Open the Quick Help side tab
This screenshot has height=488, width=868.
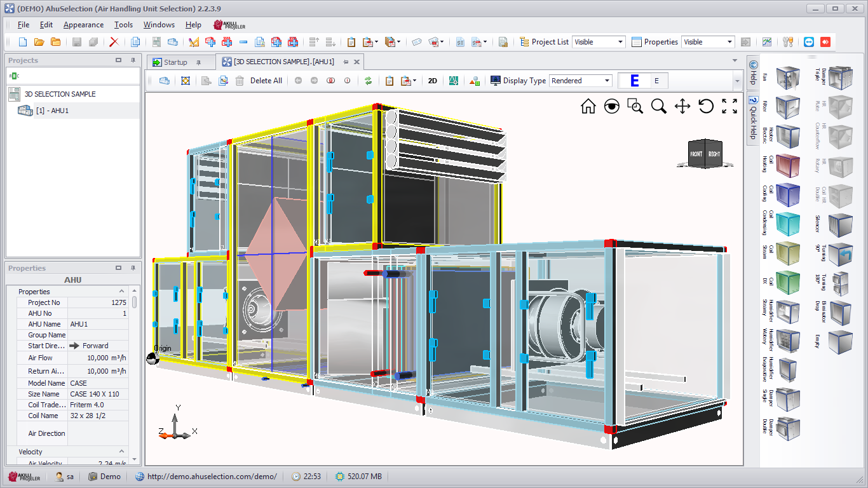click(x=753, y=119)
